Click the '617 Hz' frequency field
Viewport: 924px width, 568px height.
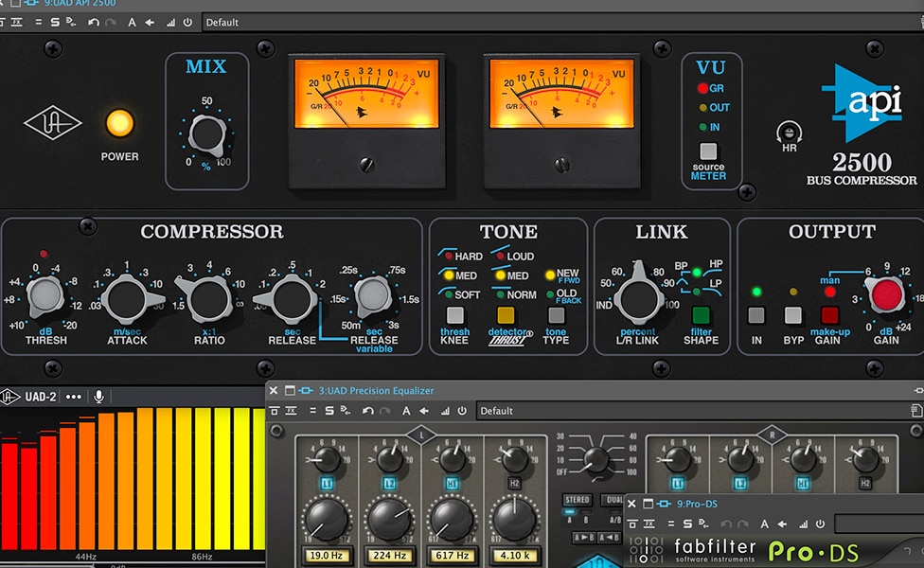[x=452, y=555]
